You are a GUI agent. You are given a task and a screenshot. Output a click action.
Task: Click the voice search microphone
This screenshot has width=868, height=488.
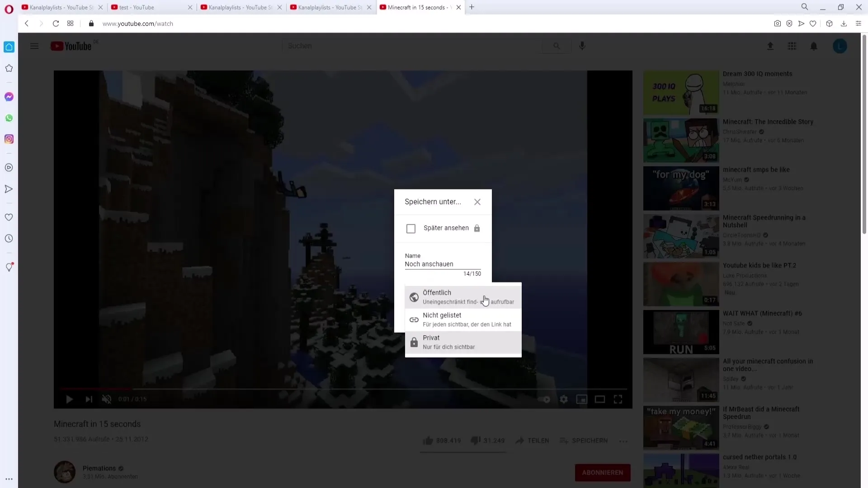point(582,46)
